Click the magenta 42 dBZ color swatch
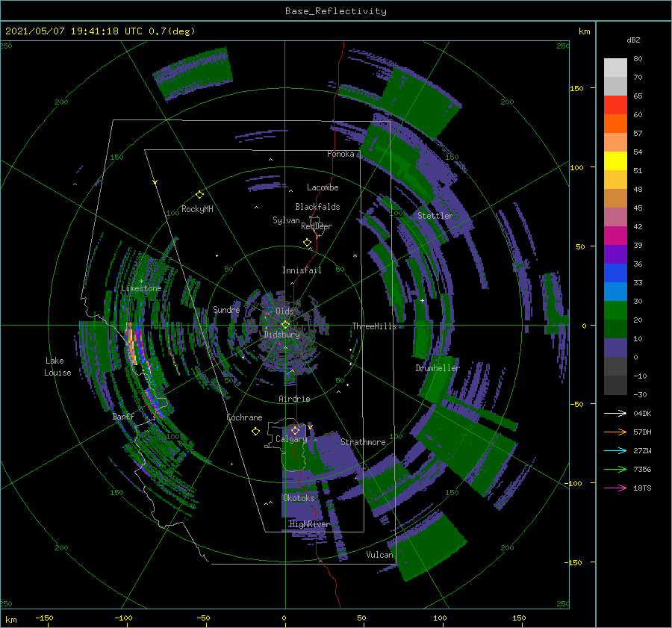This screenshot has width=672, height=628. tap(615, 236)
